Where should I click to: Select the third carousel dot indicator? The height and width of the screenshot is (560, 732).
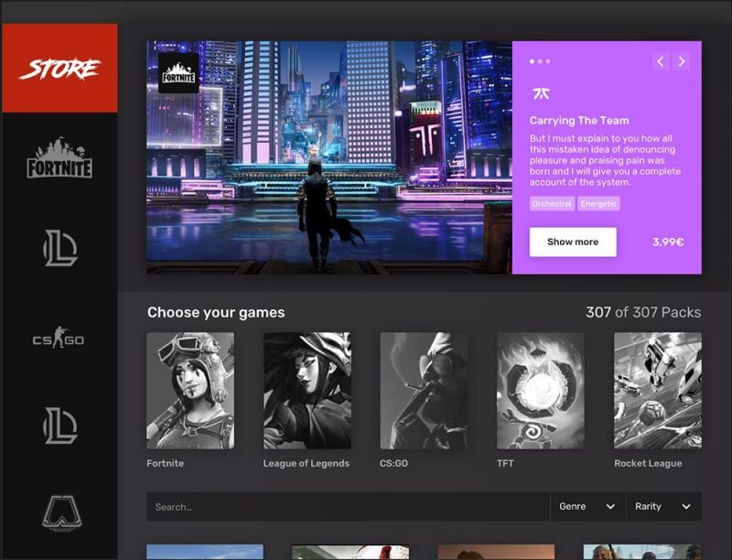pos(548,61)
